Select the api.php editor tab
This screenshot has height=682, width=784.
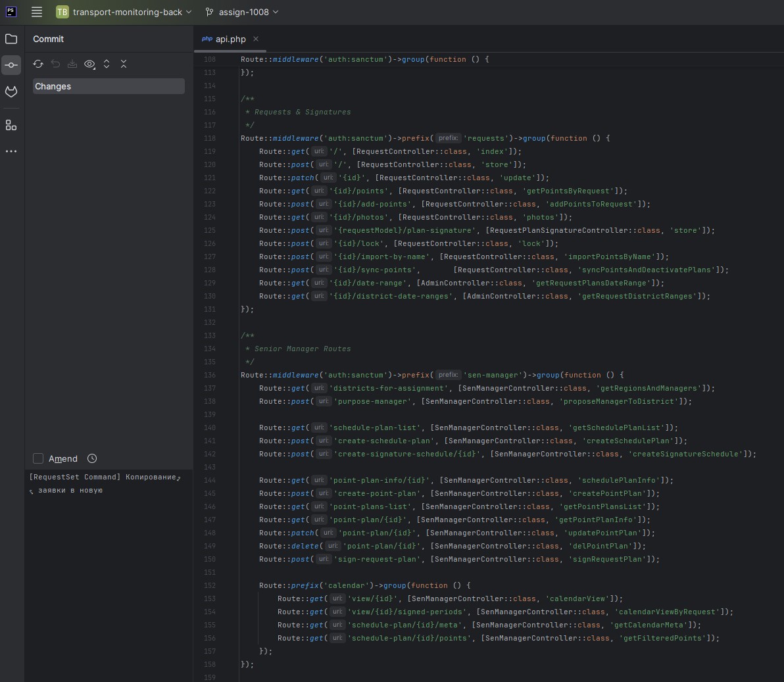point(230,39)
